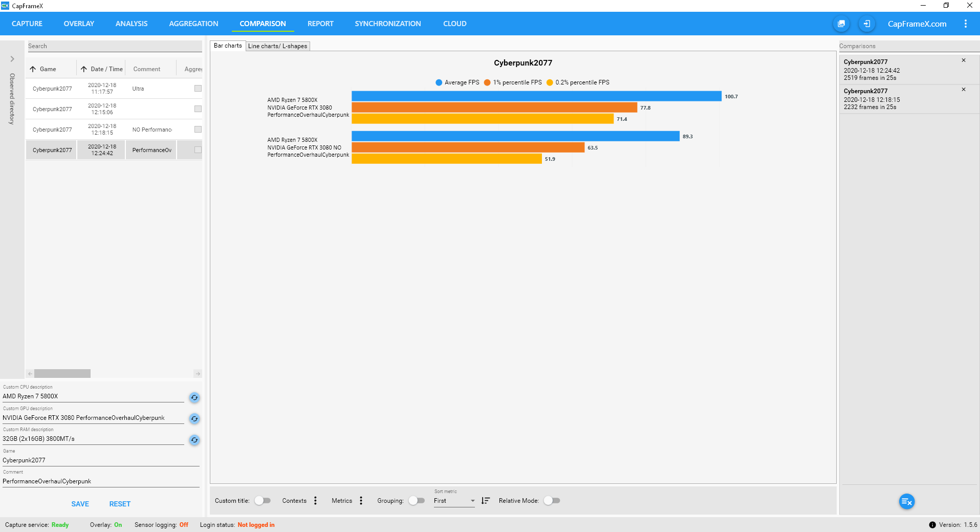
Task: Clear all comparisons with round blue button
Action: 906,502
